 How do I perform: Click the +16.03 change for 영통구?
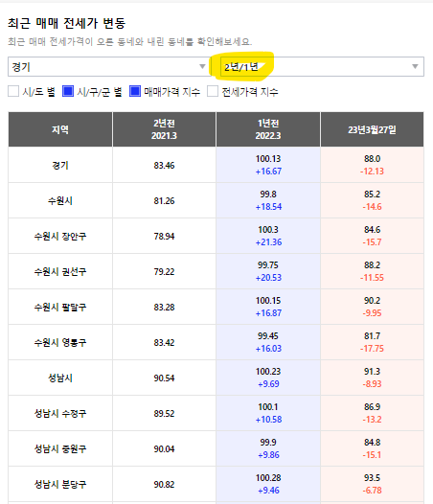[268, 349]
